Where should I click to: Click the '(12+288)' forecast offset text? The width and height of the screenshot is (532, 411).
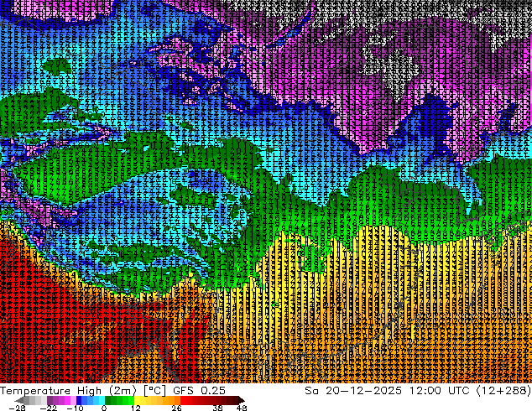(503, 391)
